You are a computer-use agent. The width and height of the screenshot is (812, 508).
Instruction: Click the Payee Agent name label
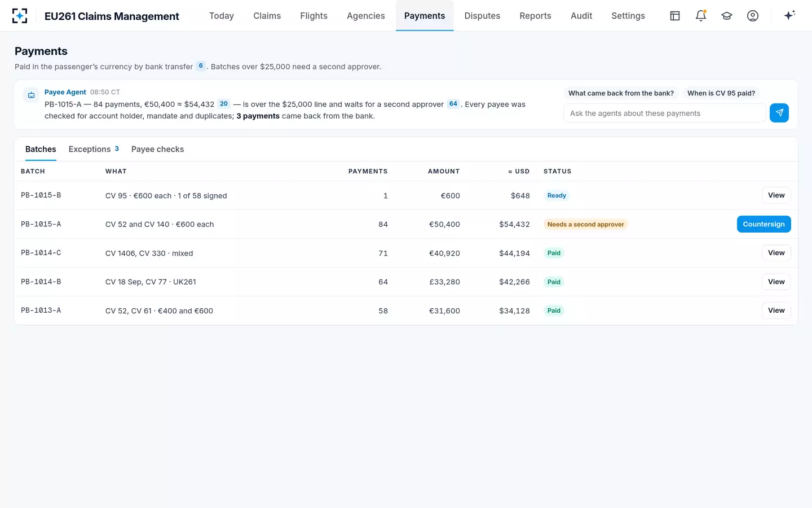click(x=65, y=92)
